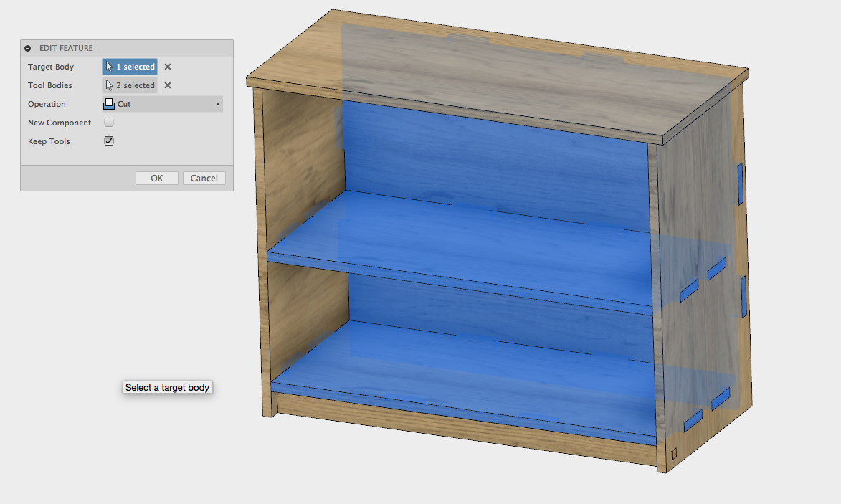Click the dropdown arrow beside Cut
Image resolution: width=841 pixels, height=504 pixels.
[217, 103]
